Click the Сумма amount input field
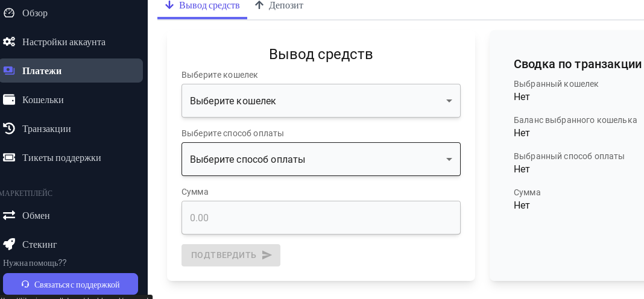The image size is (644, 299). point(321,218)
